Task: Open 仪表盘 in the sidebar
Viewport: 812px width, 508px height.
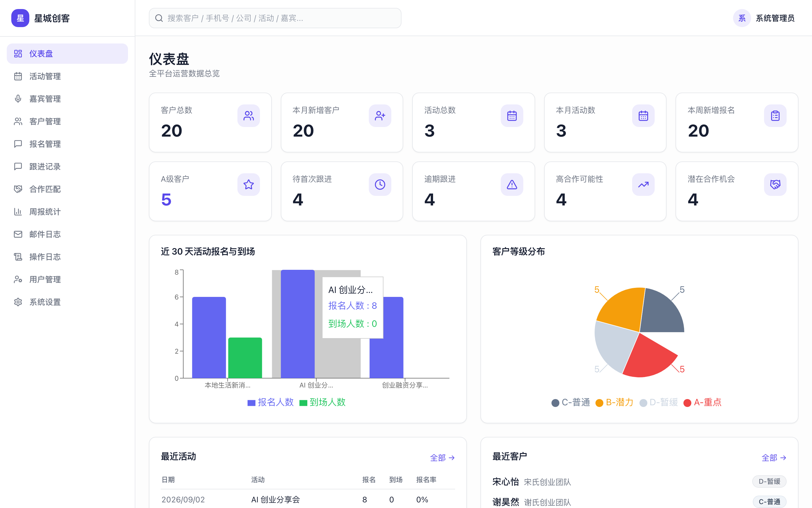Action: click(x=67, y=54)
